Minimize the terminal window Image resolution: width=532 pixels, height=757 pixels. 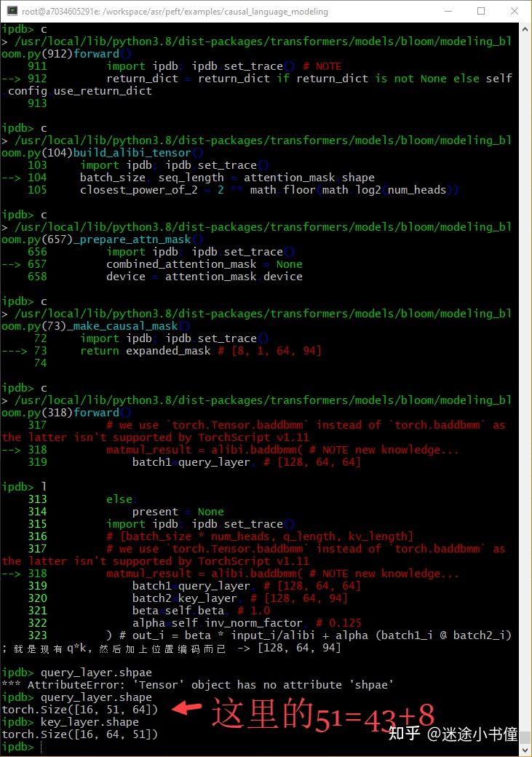pos(448,11)
